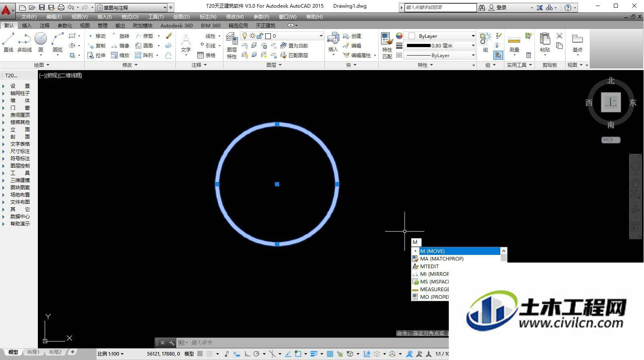
Task: Switch to the 天正建筑 ribbon tab
Action: coord(265,25)
